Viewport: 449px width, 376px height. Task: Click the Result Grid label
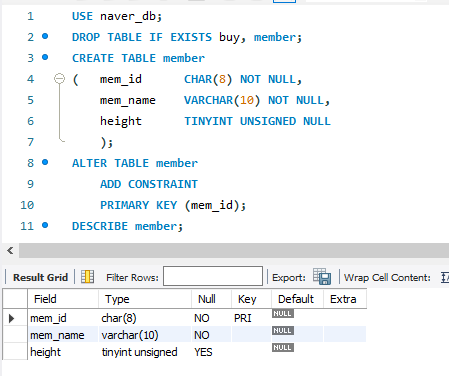[40, 277]
